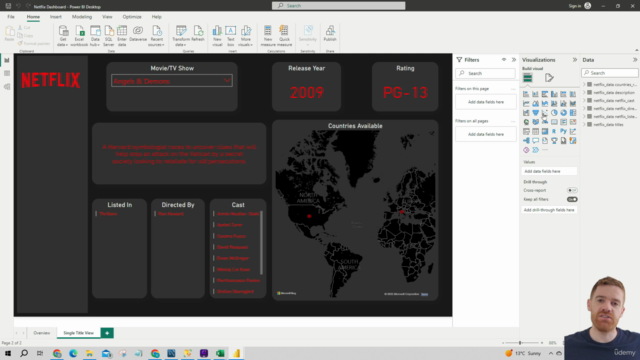Select the metrics trophy visual

tap(554, 141)
